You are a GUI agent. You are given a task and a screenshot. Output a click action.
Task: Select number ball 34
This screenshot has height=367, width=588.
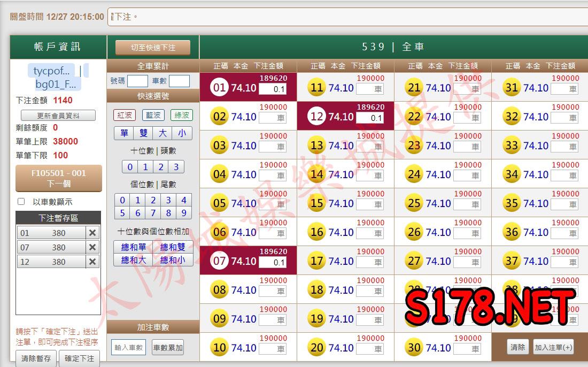(512, 174)
